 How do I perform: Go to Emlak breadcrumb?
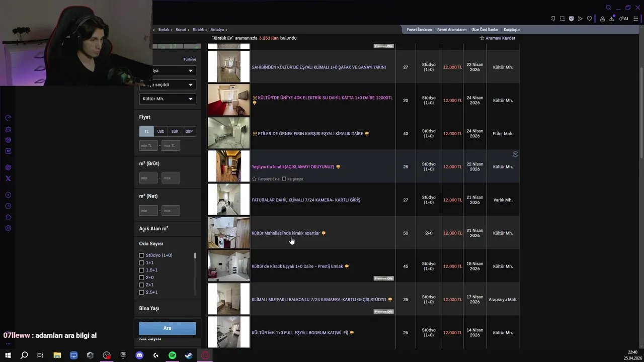tap(164, 30)
